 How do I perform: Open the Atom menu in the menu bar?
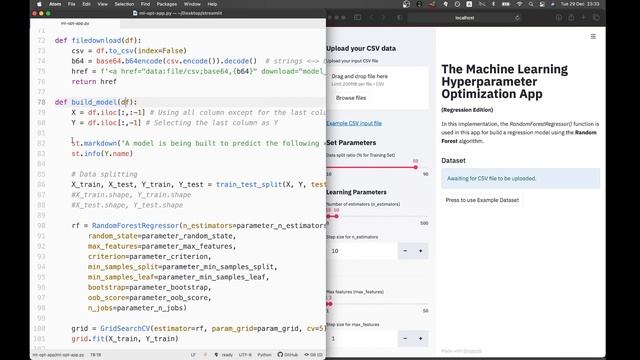point(55,4)
